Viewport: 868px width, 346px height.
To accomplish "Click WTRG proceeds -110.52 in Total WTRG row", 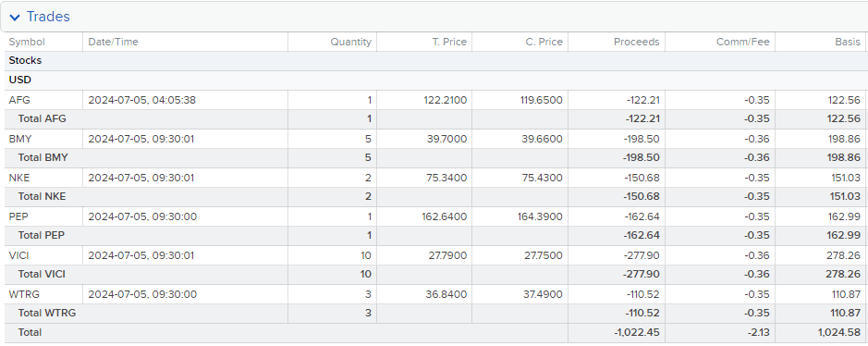I will pos(643,313).
